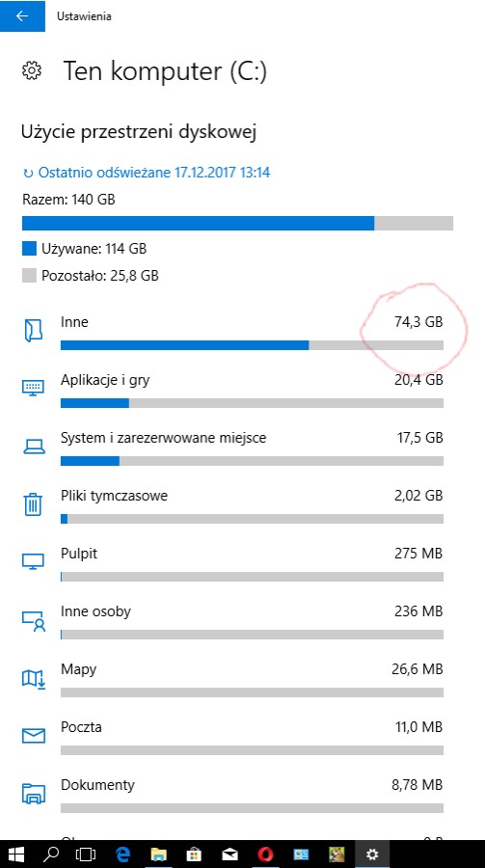This screenshot has width=485, height=868.
Task: Open the Inne storage category icon
Action: (33, 331)
